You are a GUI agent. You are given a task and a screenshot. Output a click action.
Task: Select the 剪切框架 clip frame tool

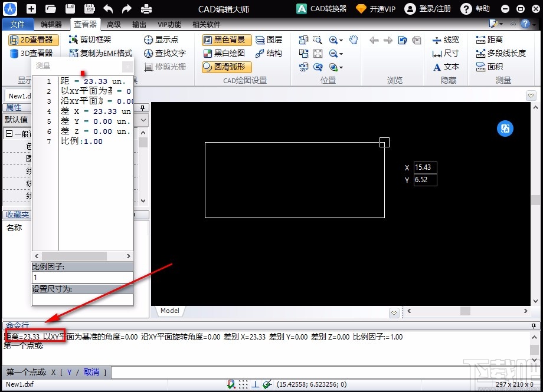pos(93,39)
